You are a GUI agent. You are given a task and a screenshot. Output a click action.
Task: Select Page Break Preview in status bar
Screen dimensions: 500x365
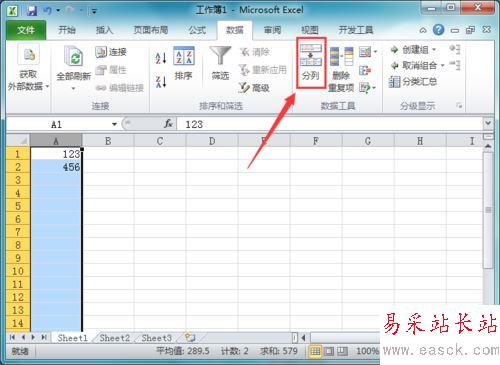coord(342,351)
